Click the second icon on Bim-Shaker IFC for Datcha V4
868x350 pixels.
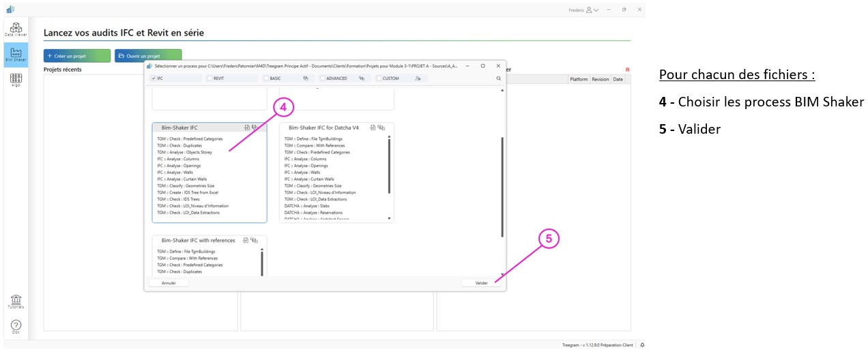(381, 127)
